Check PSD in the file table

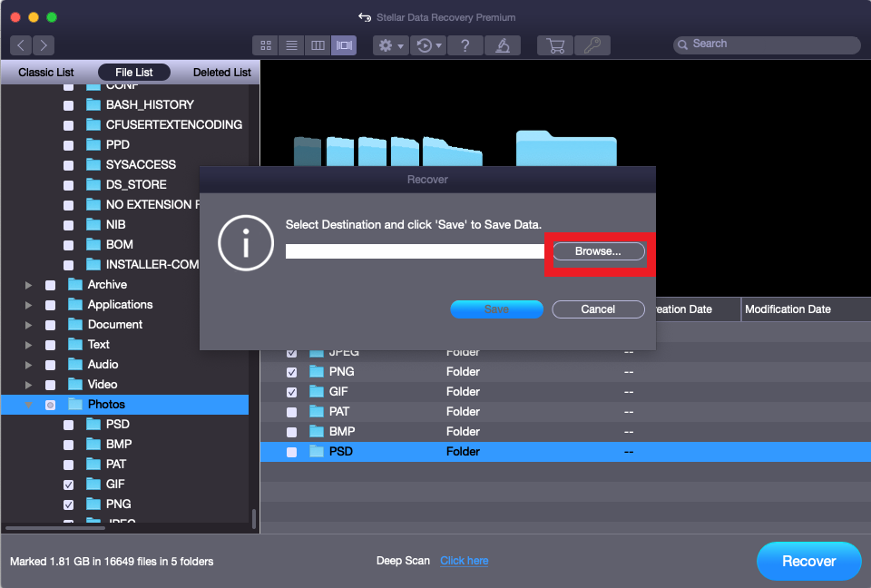[x=291, y=453]
